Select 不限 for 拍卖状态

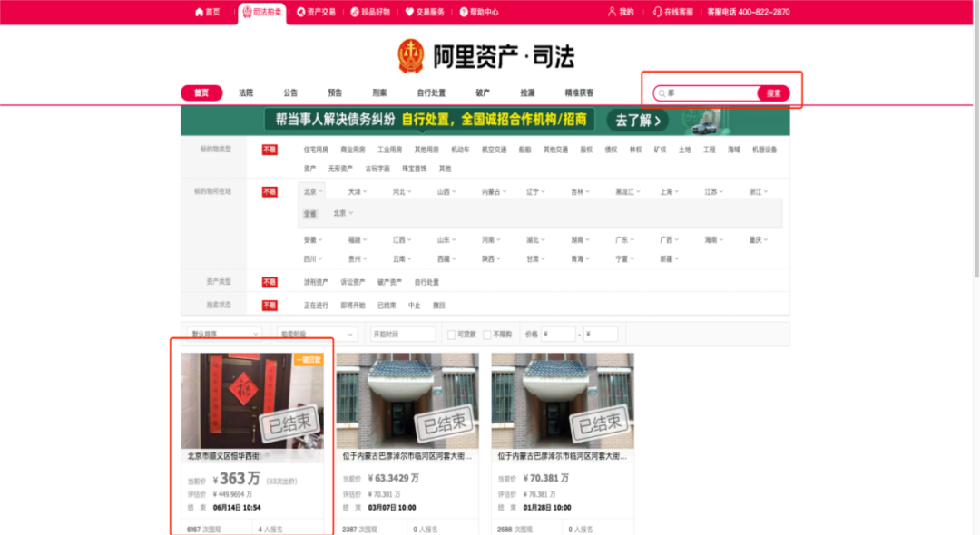[x=269, y=306]
